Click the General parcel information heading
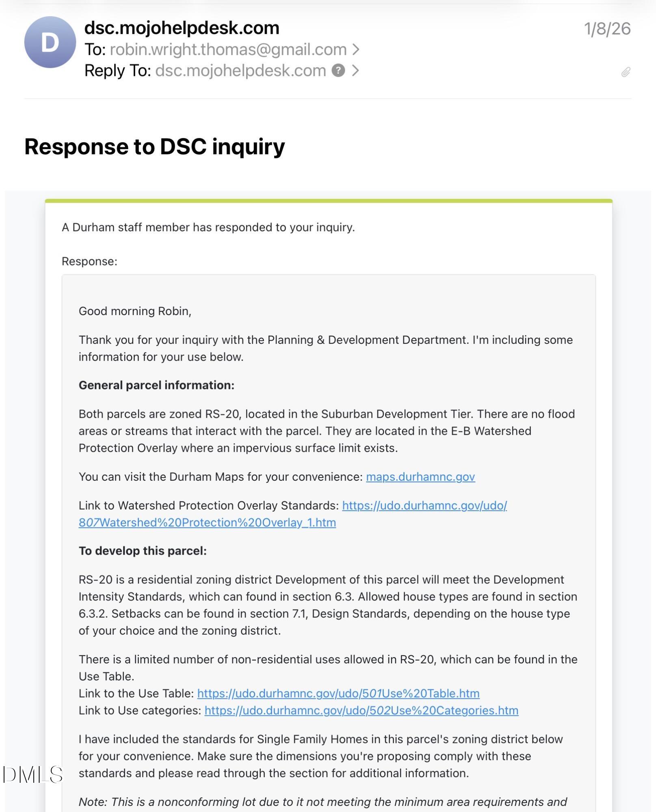This screenshot has width=656, height=812. (x=156, y=385)
